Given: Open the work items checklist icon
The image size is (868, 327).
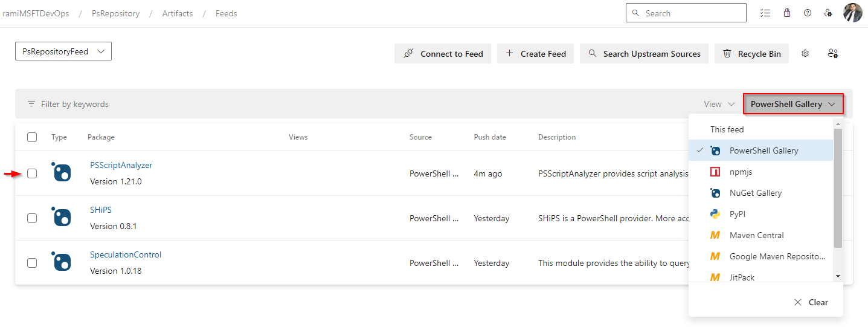Looking at the screenshot, I should point(765,13).
